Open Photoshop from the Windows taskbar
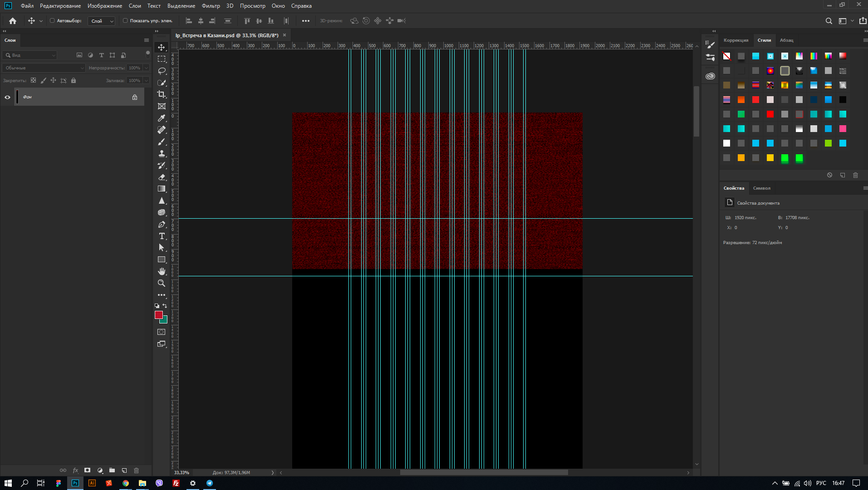 pyautogui.click(x=75, y=483)
